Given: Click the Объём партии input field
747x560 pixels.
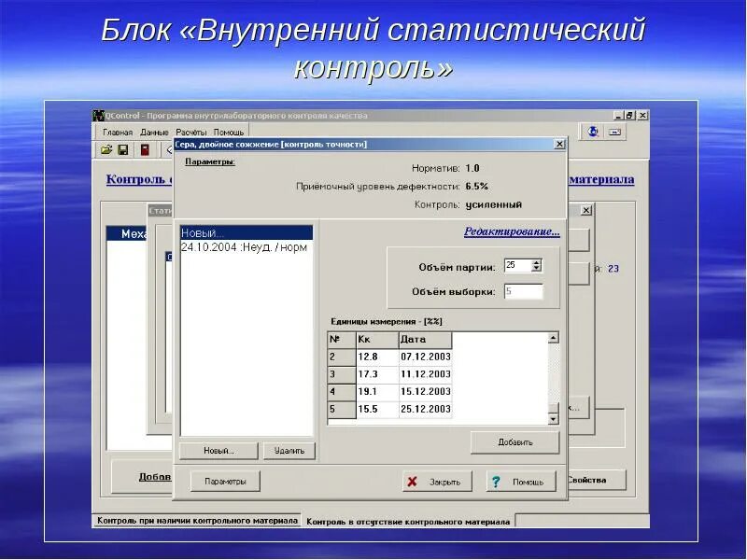Looking at the screenshot, I should 518,266.
